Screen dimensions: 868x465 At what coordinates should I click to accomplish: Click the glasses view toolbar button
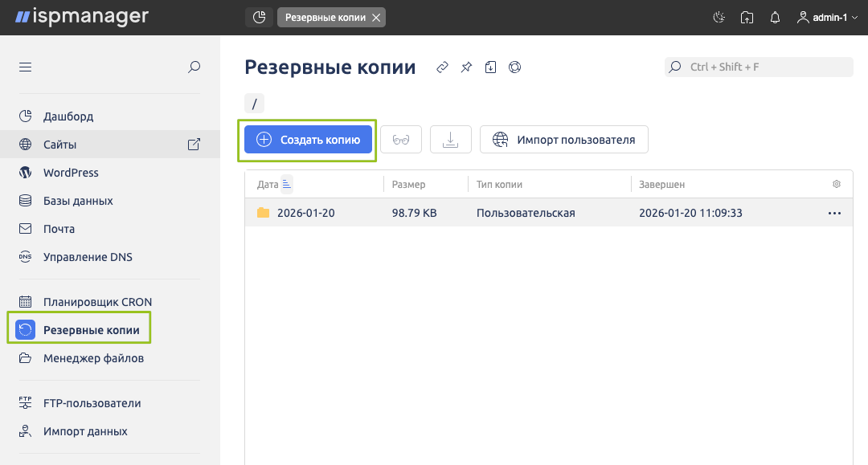[x=401, y=140]
